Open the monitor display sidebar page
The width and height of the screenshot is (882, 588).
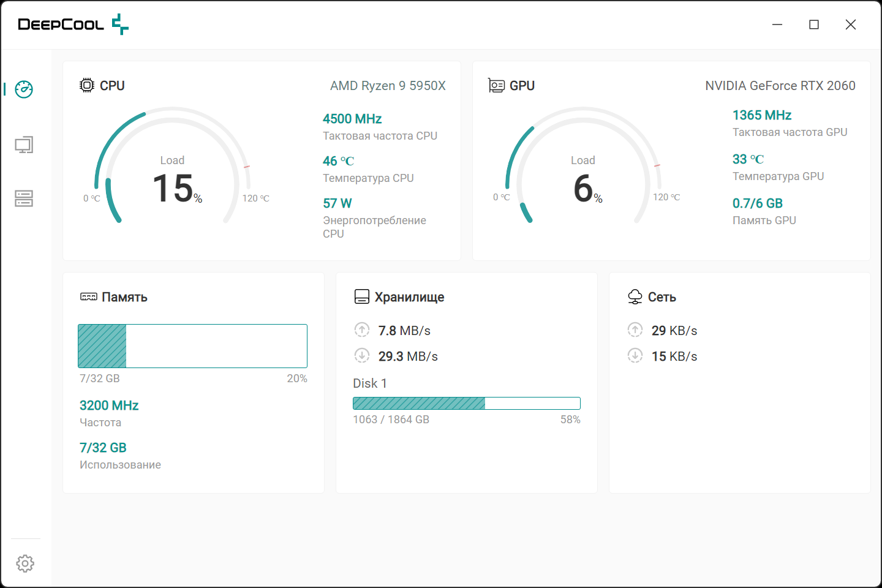pos(24,145)
